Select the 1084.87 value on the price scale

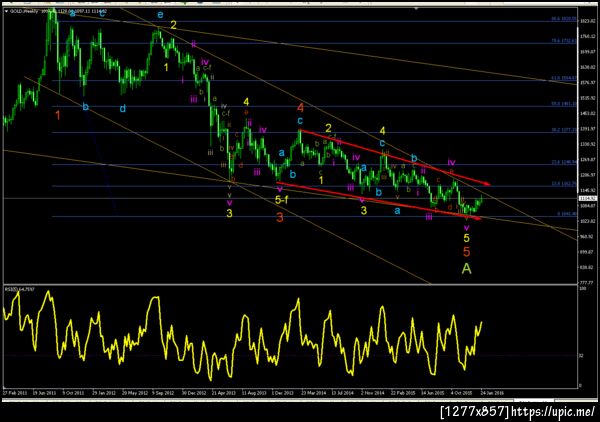(x=587, y=205)
